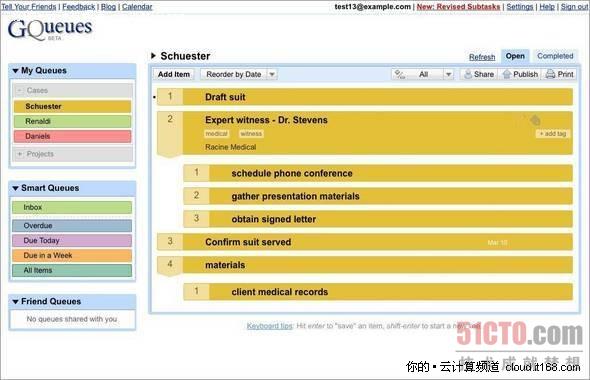The height and width of the screenshot is (380, 590).
Task: Click the Add Item button
Action: point(173,74)
